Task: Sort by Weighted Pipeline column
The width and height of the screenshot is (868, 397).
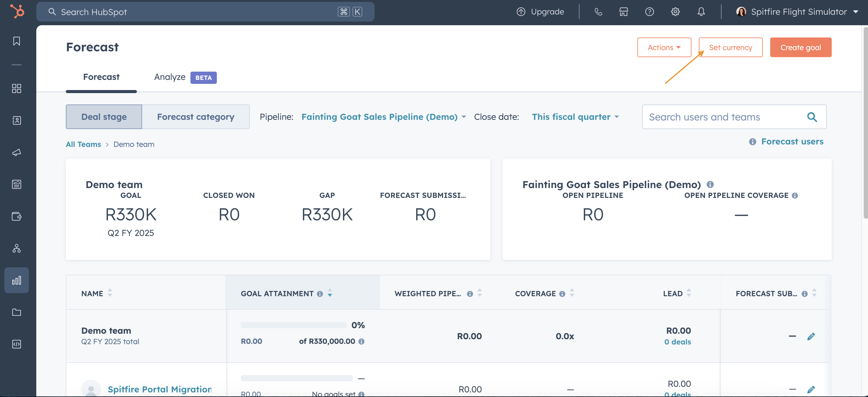Action: pos(480,293)
